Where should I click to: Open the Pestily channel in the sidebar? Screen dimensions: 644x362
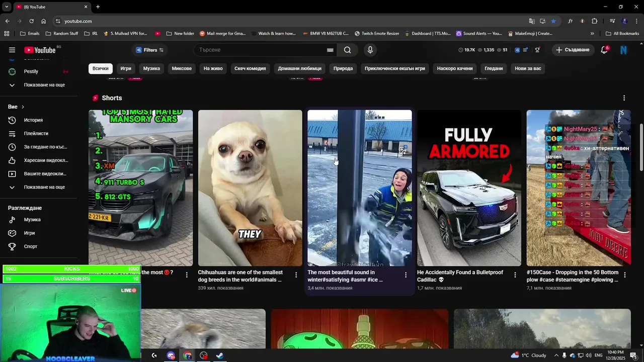39,71
